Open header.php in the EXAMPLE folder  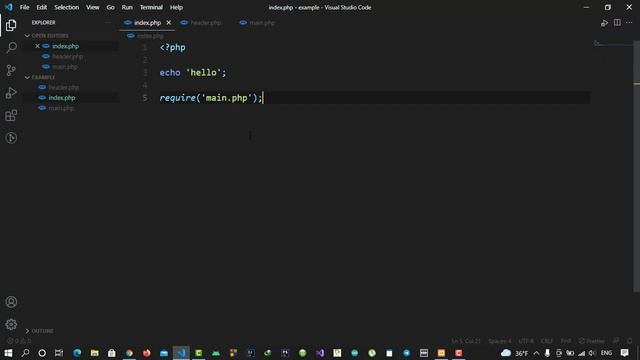(64, 87)
